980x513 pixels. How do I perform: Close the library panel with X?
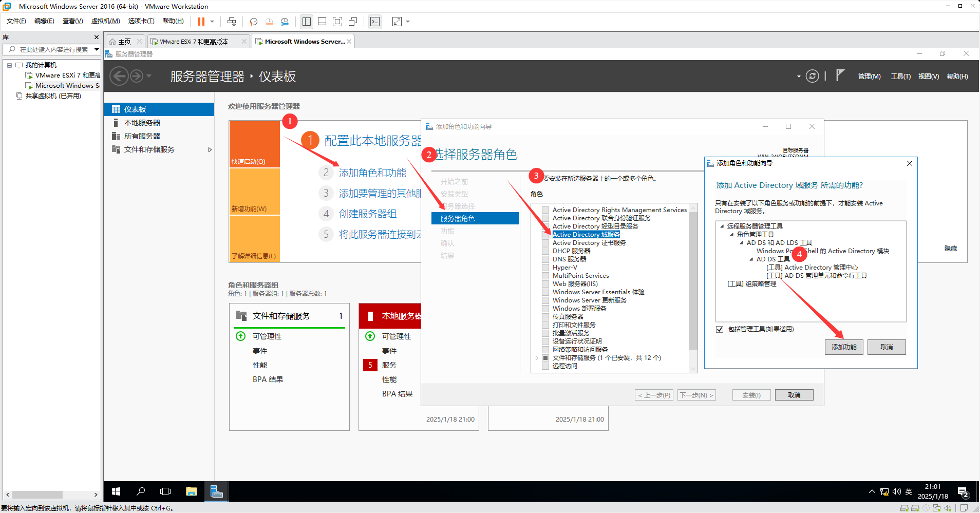[x=97, y=37]
